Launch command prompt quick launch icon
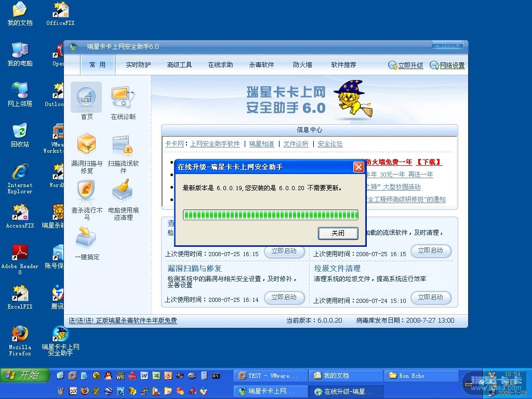532x399 pixels. [216, 376]
